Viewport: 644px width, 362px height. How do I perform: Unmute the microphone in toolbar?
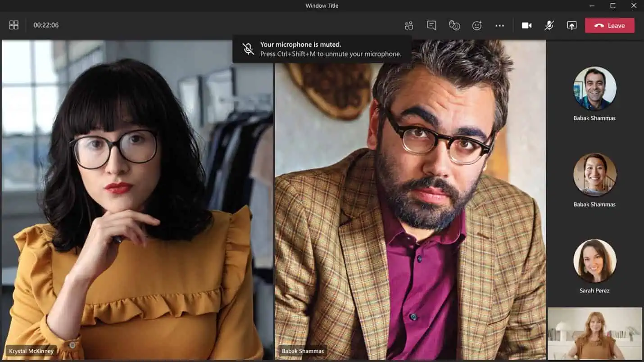pos(549,26)
